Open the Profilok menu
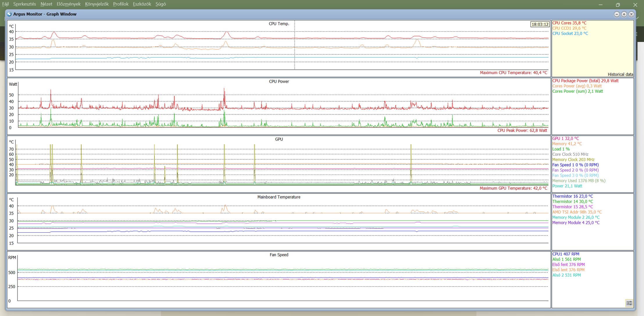 click(x=121, y=4)
